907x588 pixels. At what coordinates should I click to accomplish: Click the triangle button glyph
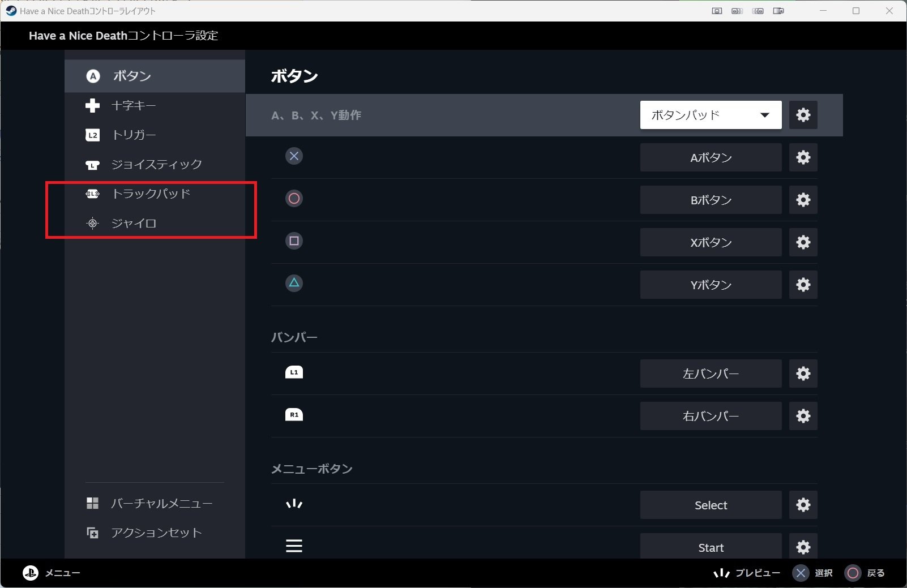(294, 283)
